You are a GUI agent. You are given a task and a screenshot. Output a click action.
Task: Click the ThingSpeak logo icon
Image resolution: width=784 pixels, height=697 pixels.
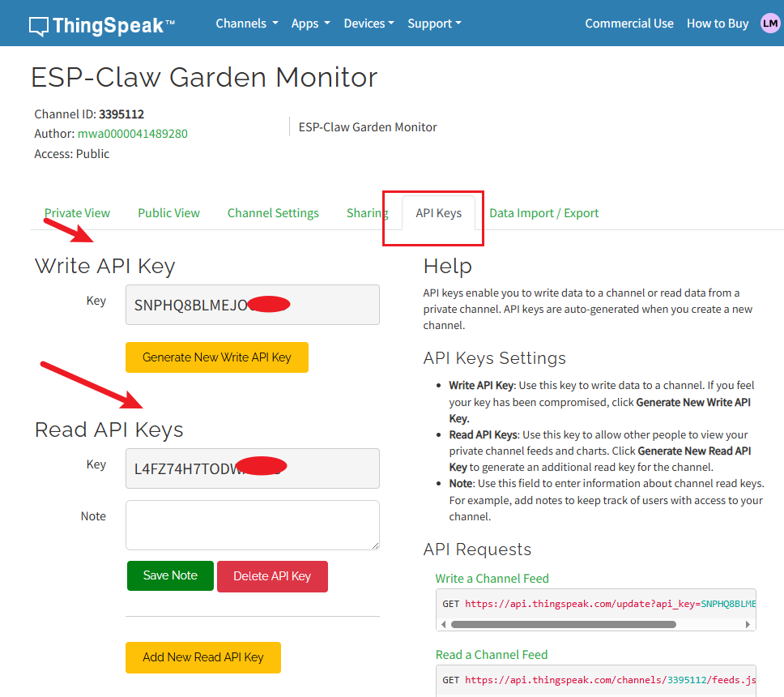39,25
